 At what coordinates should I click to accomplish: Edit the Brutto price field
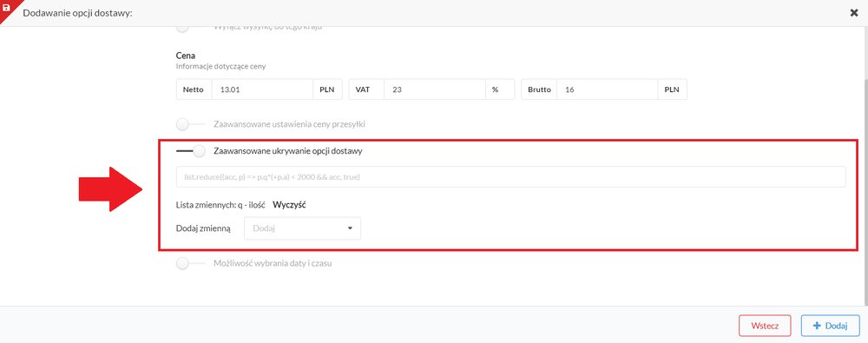click(x=608, y=89)
